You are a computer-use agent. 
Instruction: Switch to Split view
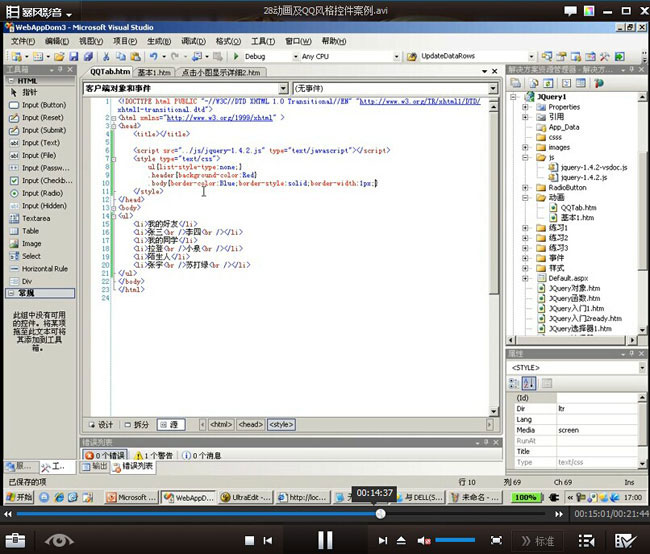click(x=137, y=425)
